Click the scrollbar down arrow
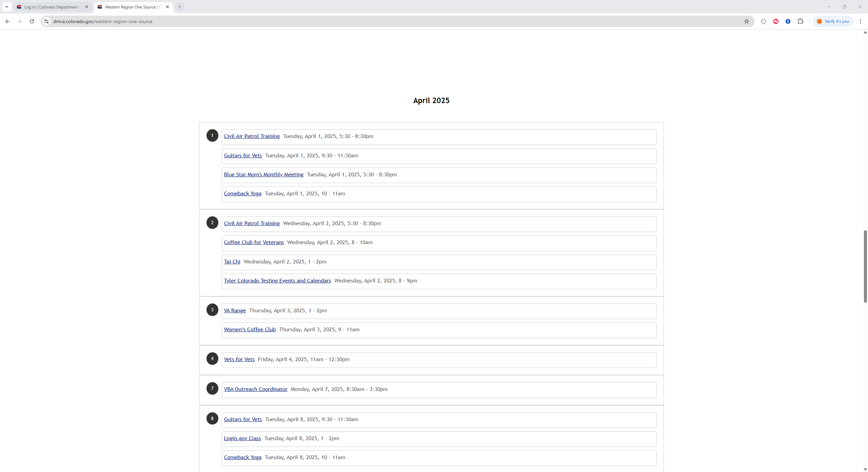 pyautogui.click(x=865, y=469)
